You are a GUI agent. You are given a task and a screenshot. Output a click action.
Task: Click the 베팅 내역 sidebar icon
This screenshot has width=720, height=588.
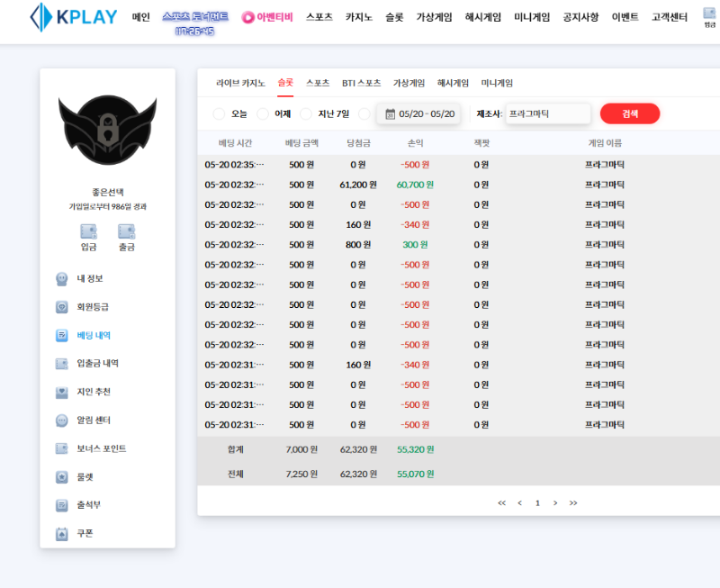[x=61, y=335]
